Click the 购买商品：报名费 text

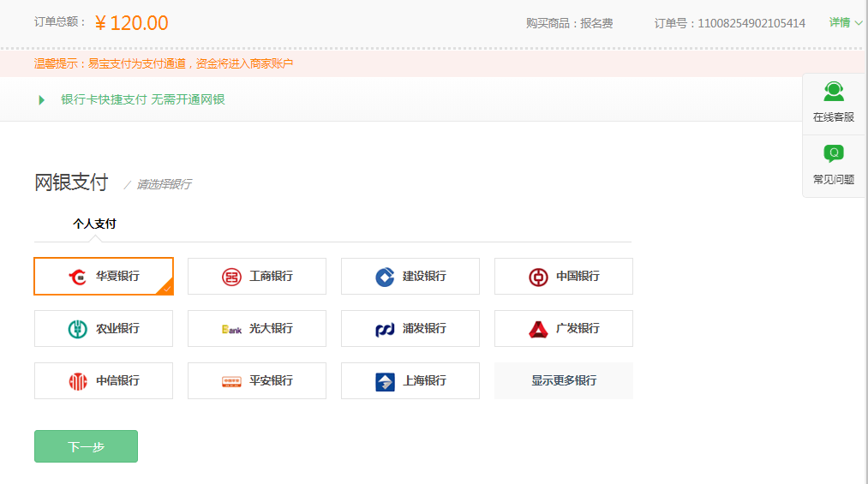[x=569, y=23]
